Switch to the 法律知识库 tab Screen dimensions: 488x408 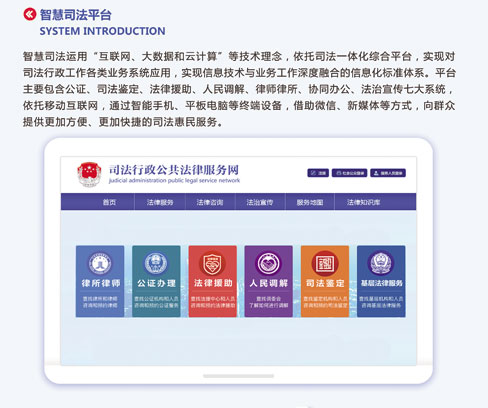click(x=364, y=202)
